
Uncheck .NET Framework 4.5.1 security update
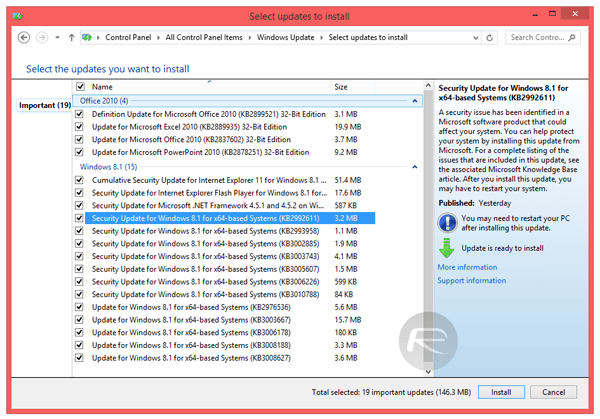tap(80, 205)
